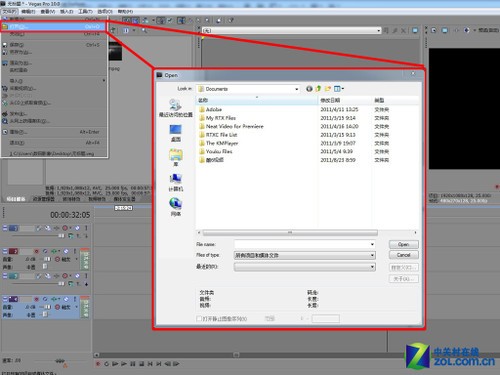Arm audio track 2 for record

coord(36,251)
